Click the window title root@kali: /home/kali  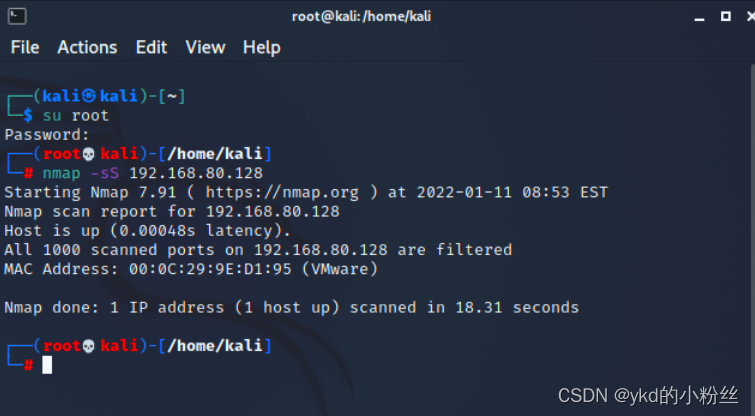point(361,16)
